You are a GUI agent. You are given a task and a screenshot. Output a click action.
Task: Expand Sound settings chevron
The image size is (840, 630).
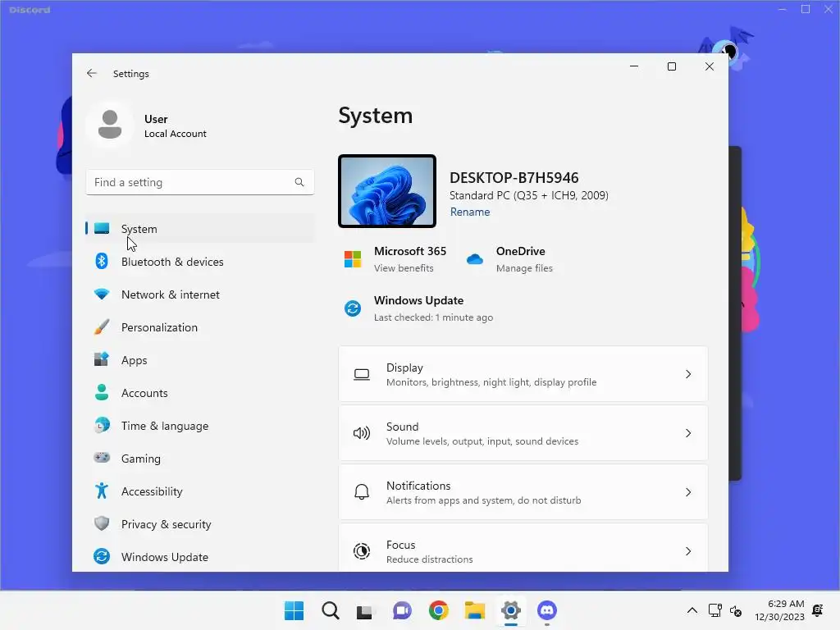(x=688, y=433)
